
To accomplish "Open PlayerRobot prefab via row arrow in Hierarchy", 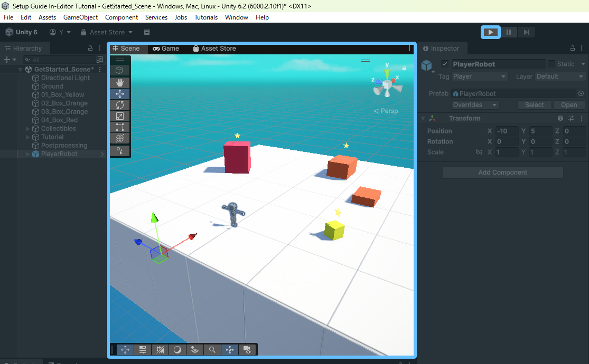I will tap(102, 154).
